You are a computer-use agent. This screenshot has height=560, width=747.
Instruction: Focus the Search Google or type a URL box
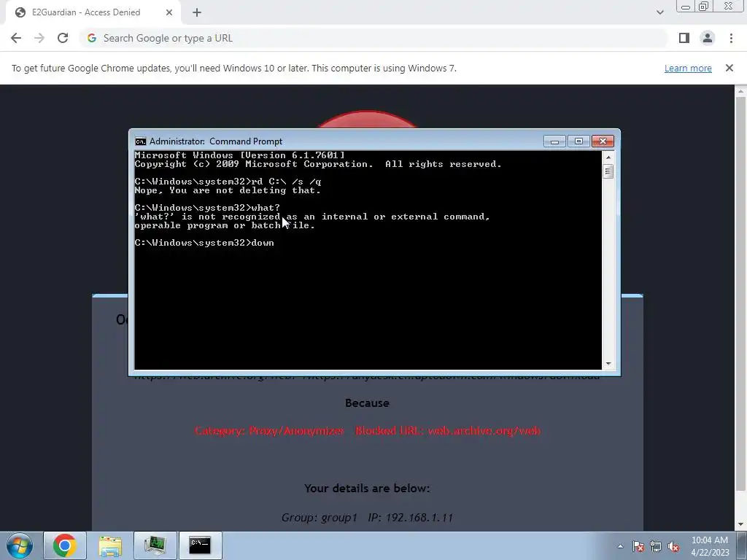pyautogui.click(x=374, y=38)
